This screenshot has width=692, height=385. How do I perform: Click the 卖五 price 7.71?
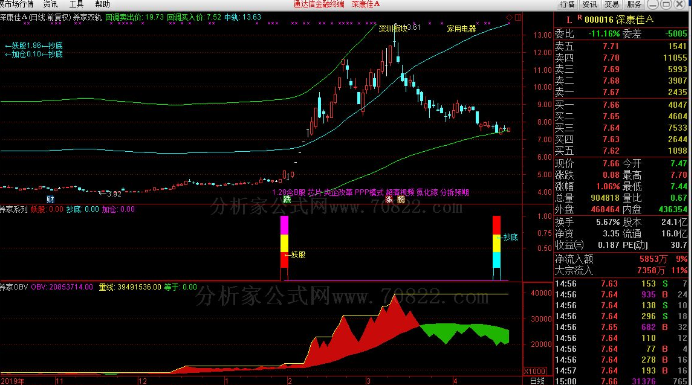[x=611, y=46]
